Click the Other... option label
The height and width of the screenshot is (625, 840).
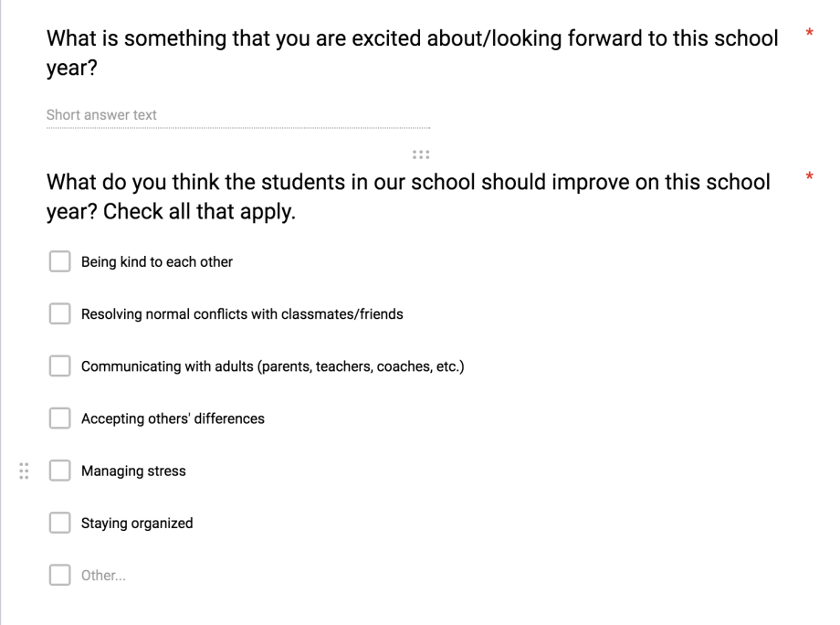coord(103,575)
